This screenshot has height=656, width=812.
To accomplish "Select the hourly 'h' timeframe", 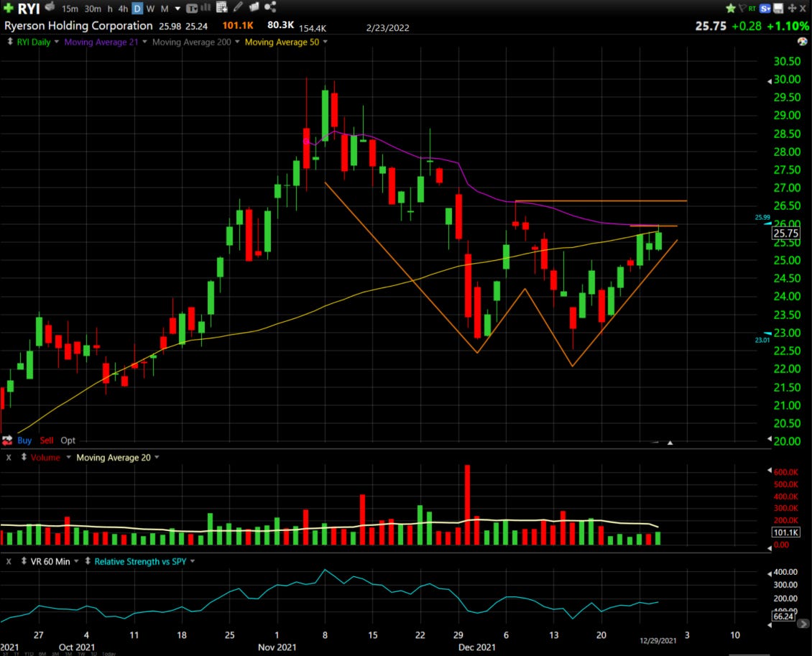I will click(110, 9).
